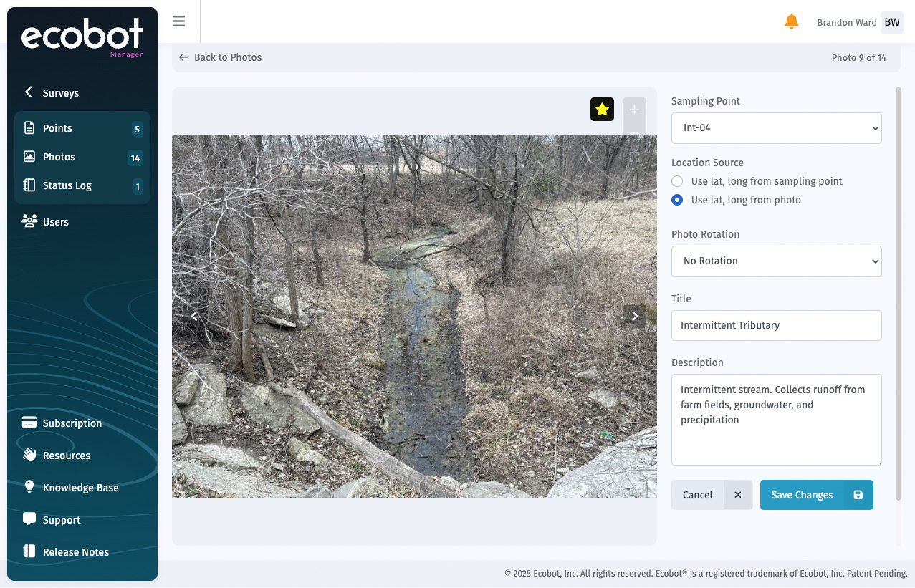Click the Photos count badge 14

[135, 158]
